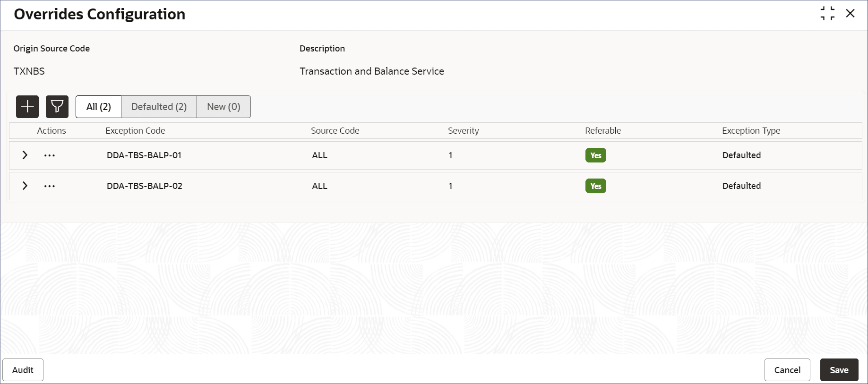868x384 pixels.
Task: Toggle the Referable Yes badge for DDA-TBS-BALP-02
Action: pyautogui.click(x=595, y=186)
